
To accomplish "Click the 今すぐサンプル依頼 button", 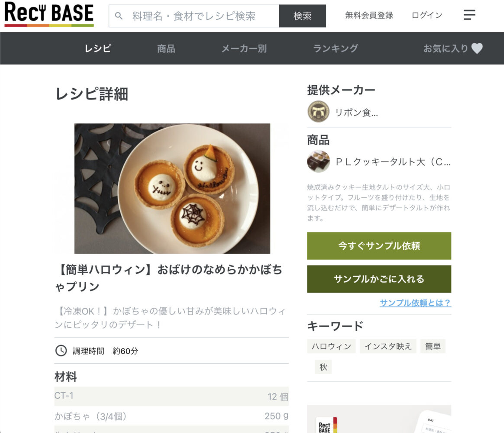I will [x=379, y=246].
